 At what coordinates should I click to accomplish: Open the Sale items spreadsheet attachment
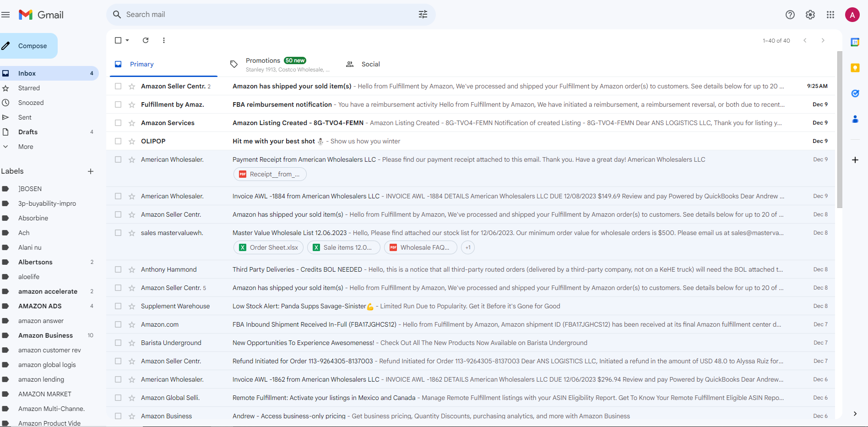(x=344, y=247)
